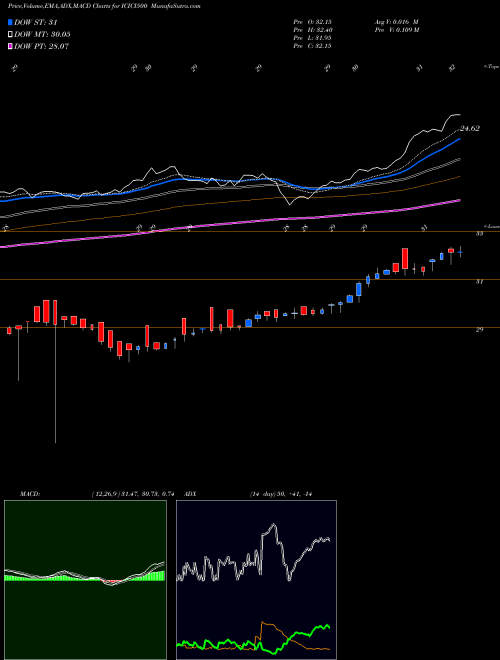Screen dimensions: 500x660
Task: Click the magenta DOW PT legend swatch
Action: [x=11, y=46]
